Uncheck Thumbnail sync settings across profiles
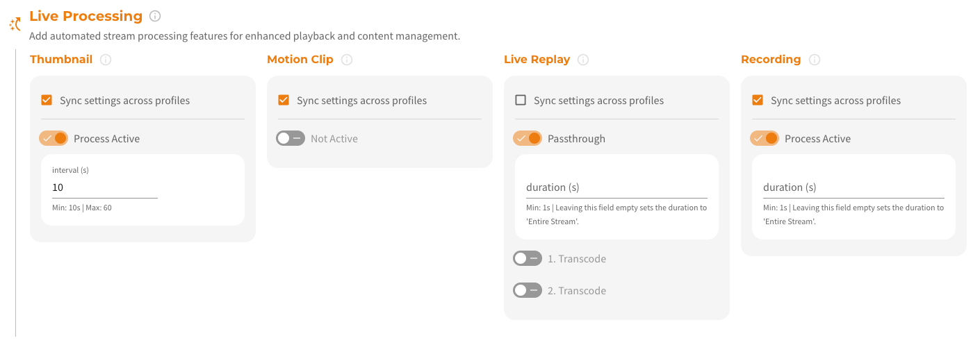The width and height of the screenshot is (980, 345). [x=47, y=100]
